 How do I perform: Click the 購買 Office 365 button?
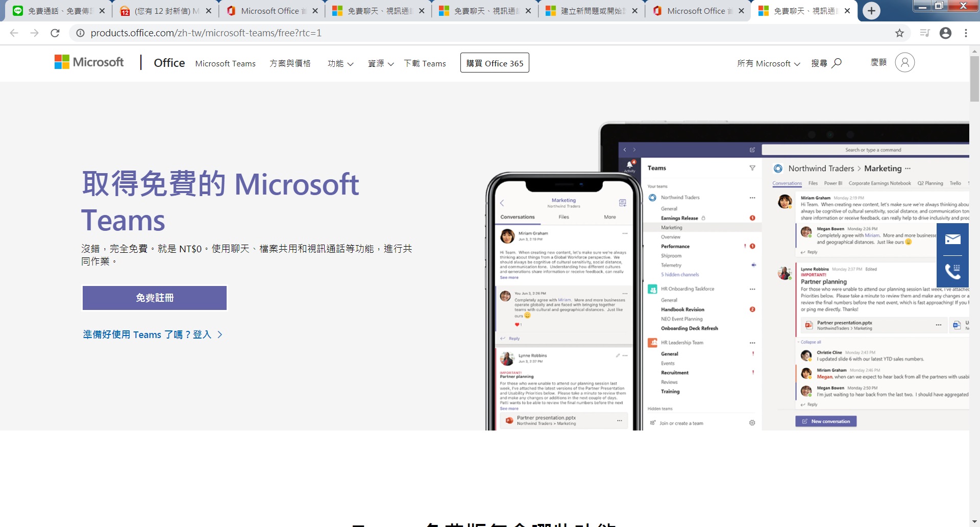pyautogui.click(x=495, y=63)
